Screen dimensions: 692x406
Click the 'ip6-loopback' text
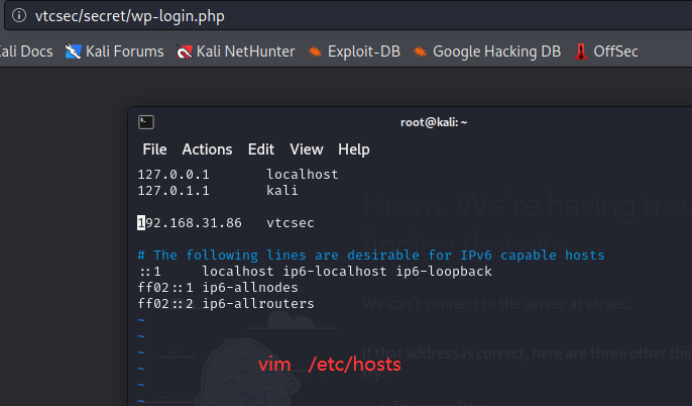tap(444, 271)
